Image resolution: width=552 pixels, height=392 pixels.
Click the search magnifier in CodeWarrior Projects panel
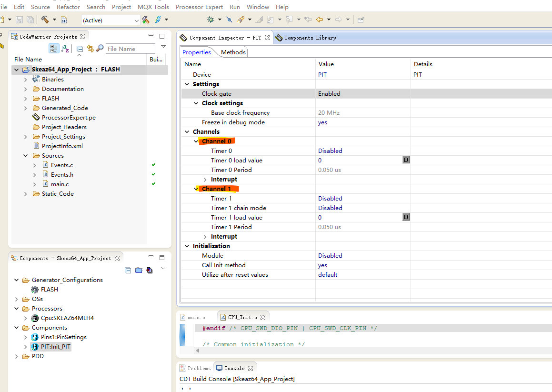[99, 48]
